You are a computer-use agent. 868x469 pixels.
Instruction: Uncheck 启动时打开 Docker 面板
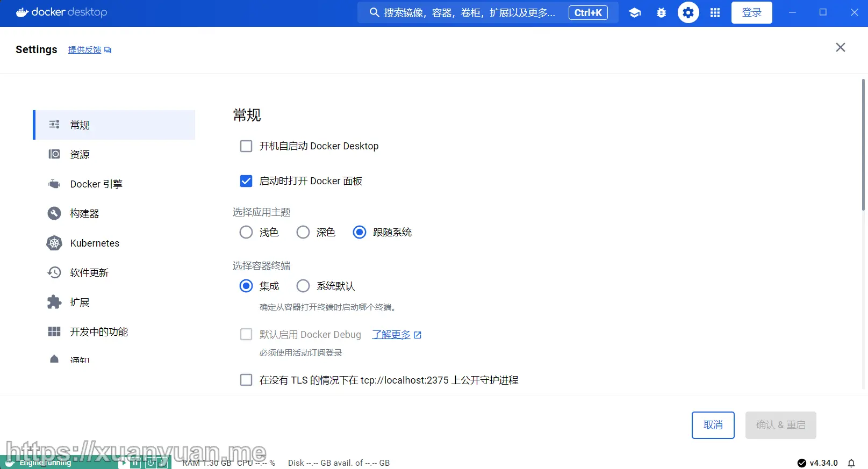point(246,181)
